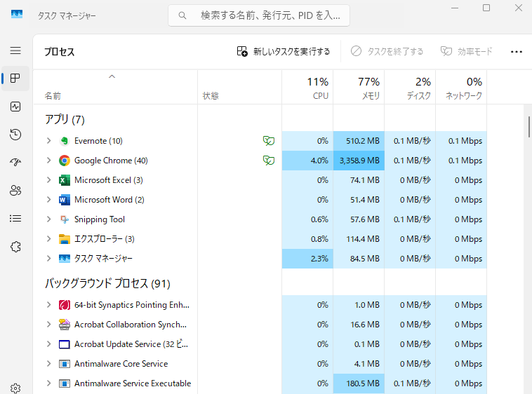
Task: Expand the Google Chrome process group
Action: 48,161
